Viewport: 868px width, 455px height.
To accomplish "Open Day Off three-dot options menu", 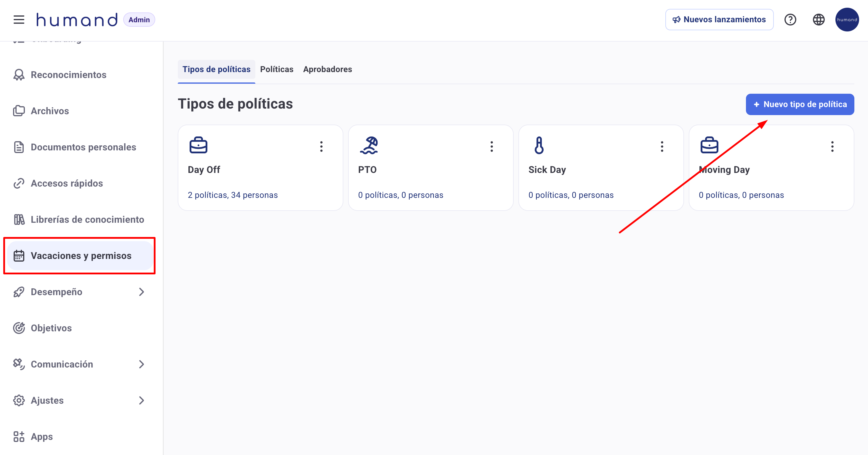I will [x=321, y=147].
